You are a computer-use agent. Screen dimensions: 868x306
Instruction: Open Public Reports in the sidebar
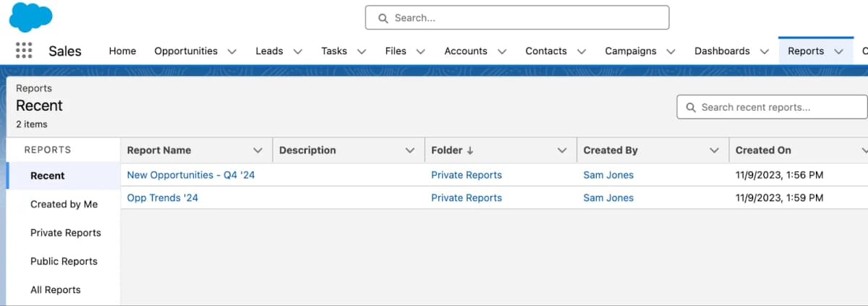64,261
